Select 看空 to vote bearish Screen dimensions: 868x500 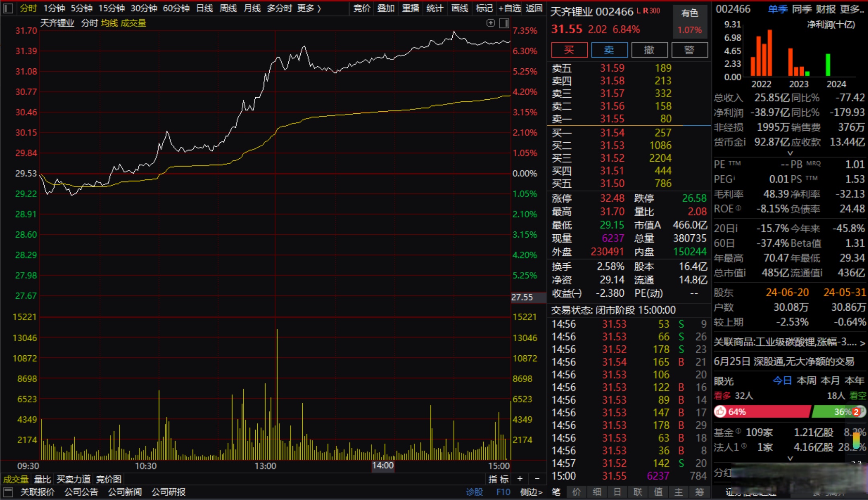[x=858, y=396]
